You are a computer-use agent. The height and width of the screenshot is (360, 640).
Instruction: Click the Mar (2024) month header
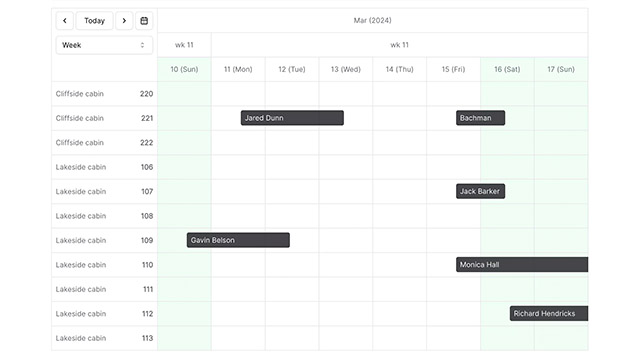373,20
